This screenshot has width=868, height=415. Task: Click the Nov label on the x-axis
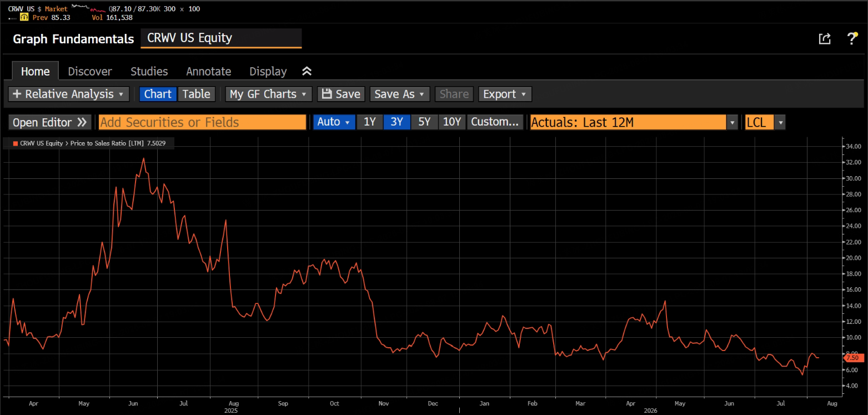point(385,403)
